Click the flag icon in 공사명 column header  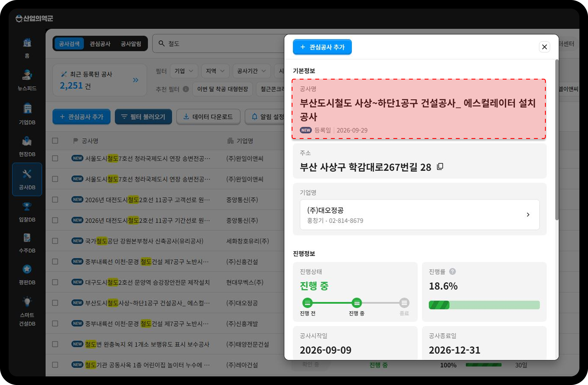76,141
